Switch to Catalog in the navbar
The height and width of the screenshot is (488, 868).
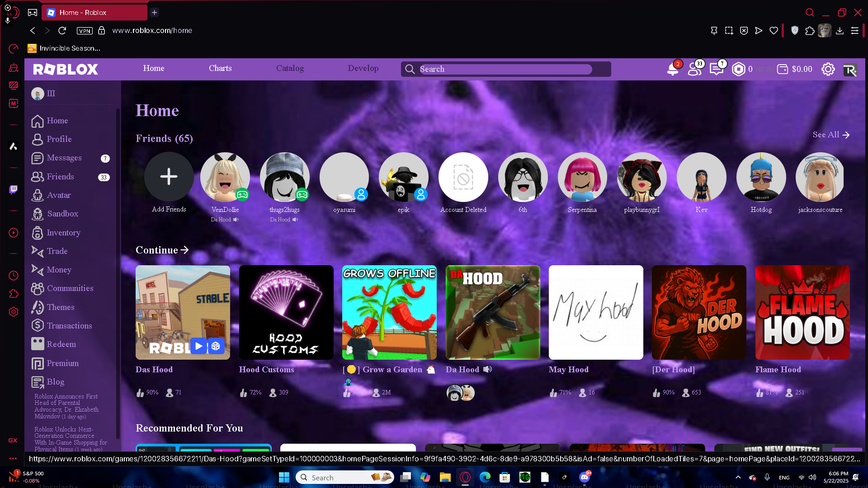pos(290,68)
